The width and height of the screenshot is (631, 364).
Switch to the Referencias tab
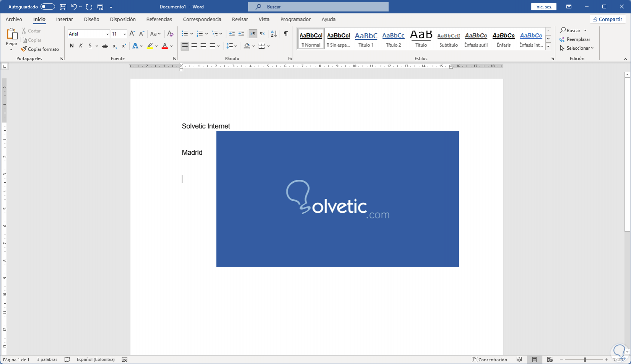[159, 19]
